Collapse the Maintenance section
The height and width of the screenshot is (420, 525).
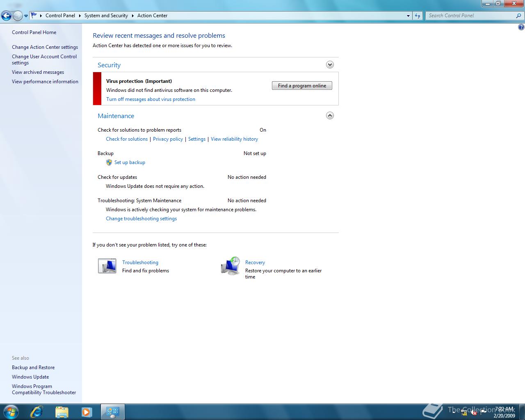tap(330, 115)
